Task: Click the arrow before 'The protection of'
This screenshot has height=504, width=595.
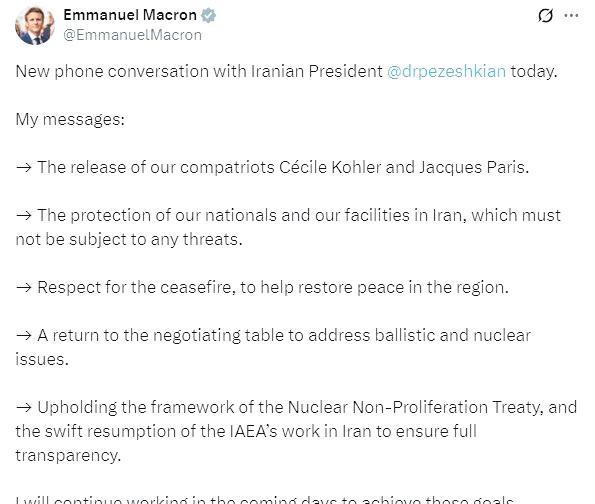Action: click(24, 216)
